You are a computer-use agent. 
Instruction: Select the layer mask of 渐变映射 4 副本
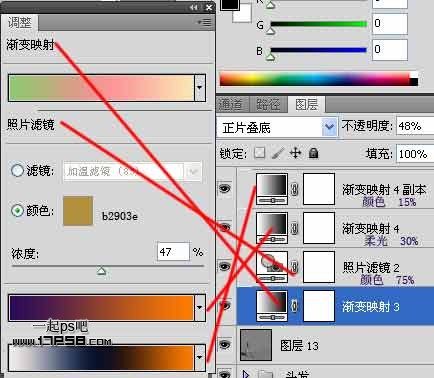(x=319, y=189)
